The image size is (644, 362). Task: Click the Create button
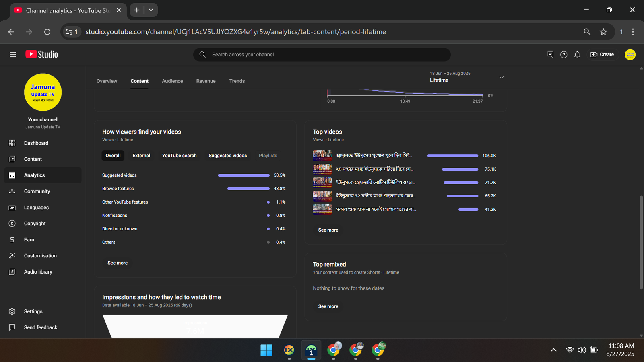[x=602, y=55]
